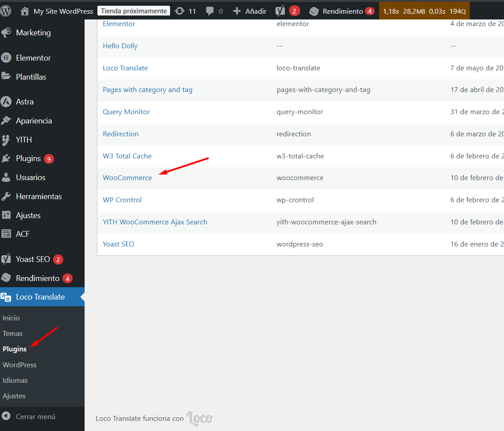This screenshot has height=431, width=504.
Task: Collapse the menu with Cerrar menú arrow icon
Action: pos(6,416)
